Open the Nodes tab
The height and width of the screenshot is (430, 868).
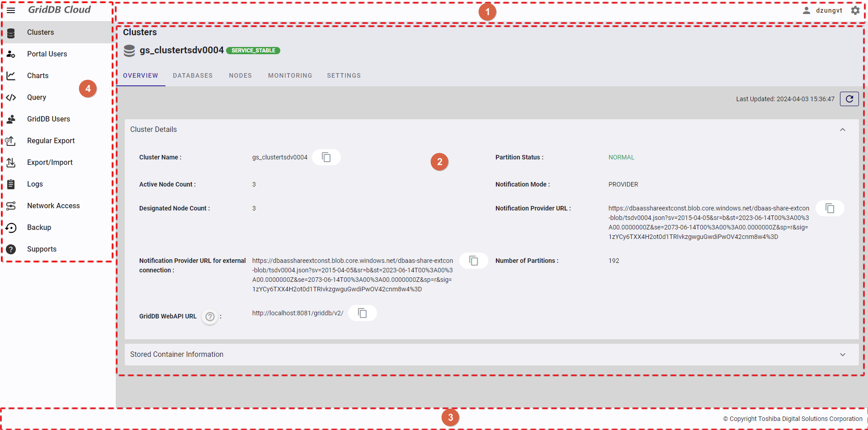[x=240, y=75]
